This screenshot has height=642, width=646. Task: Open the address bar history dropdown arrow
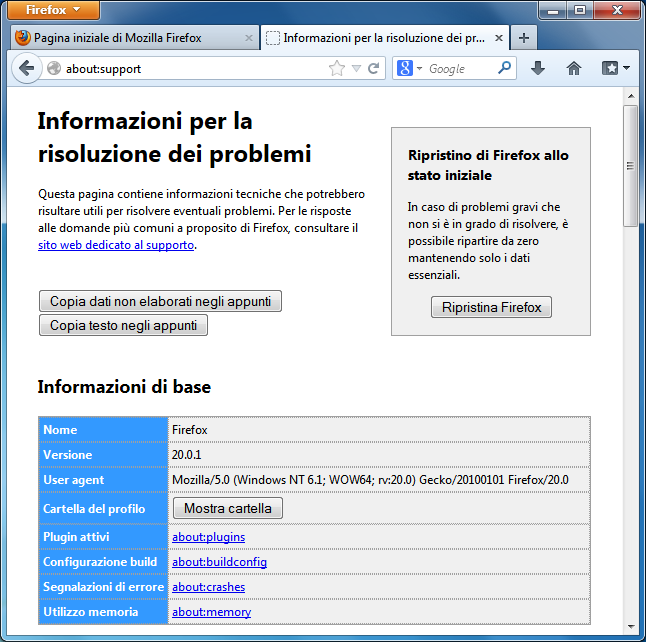(x=356, y=69)
